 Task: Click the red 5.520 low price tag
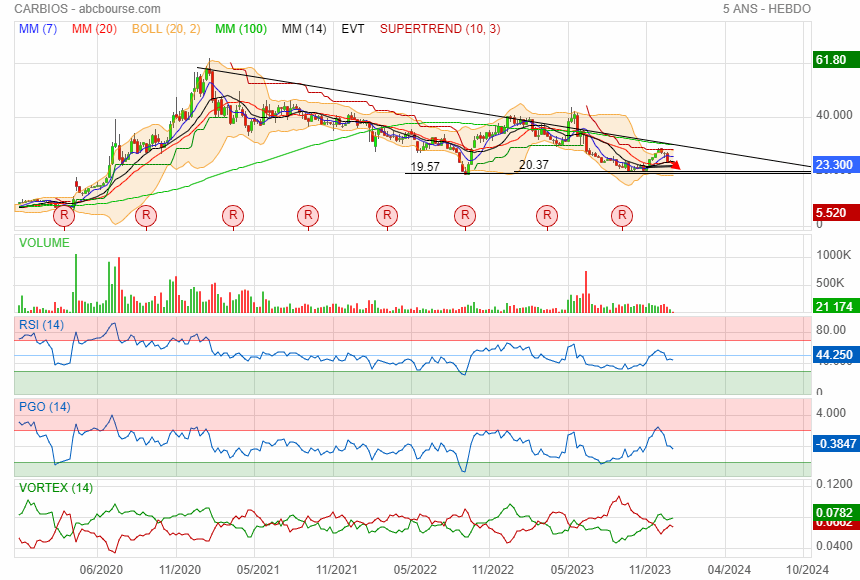[836, 213]
